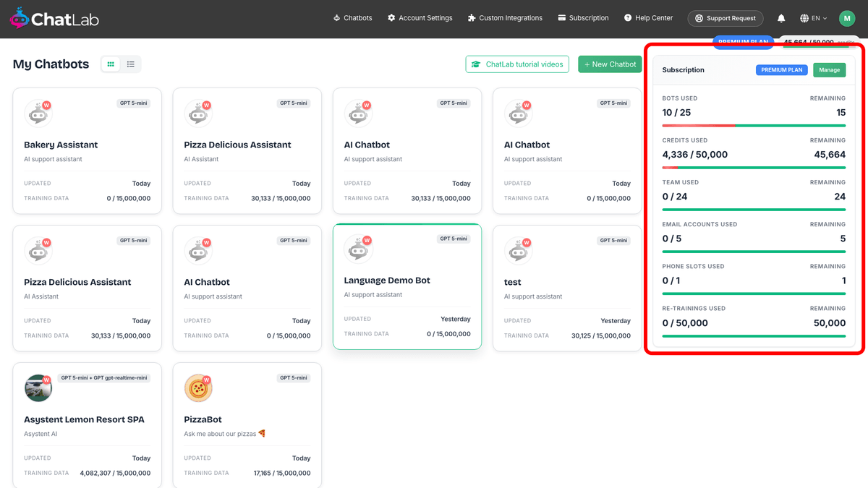Screen dimensions: 868x488
Task: Click the 4,336 / 50,000 credits value
Action: pyautogui.click(x=695, y=154)
